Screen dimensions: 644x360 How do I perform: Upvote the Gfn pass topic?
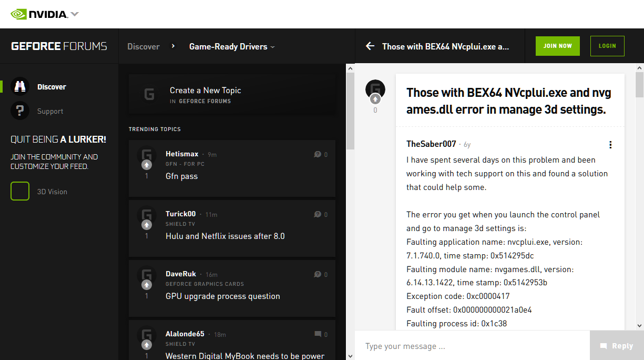coord(147,165)
